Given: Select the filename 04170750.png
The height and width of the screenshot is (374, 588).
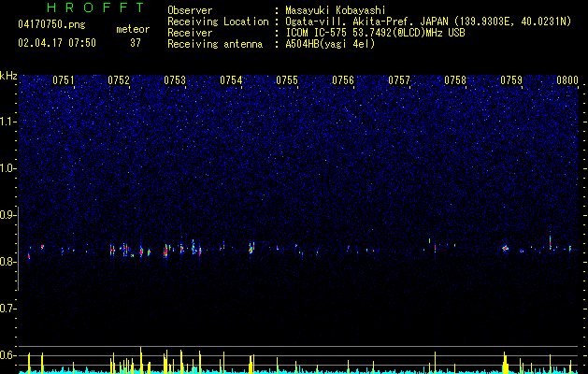Looking at the screenshot, I should click(51, 25).
